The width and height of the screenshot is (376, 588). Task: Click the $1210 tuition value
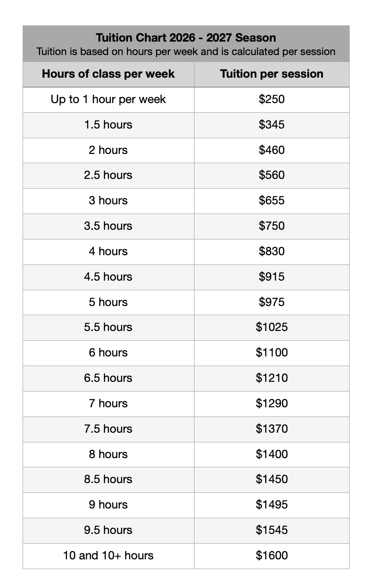point(272,378)
